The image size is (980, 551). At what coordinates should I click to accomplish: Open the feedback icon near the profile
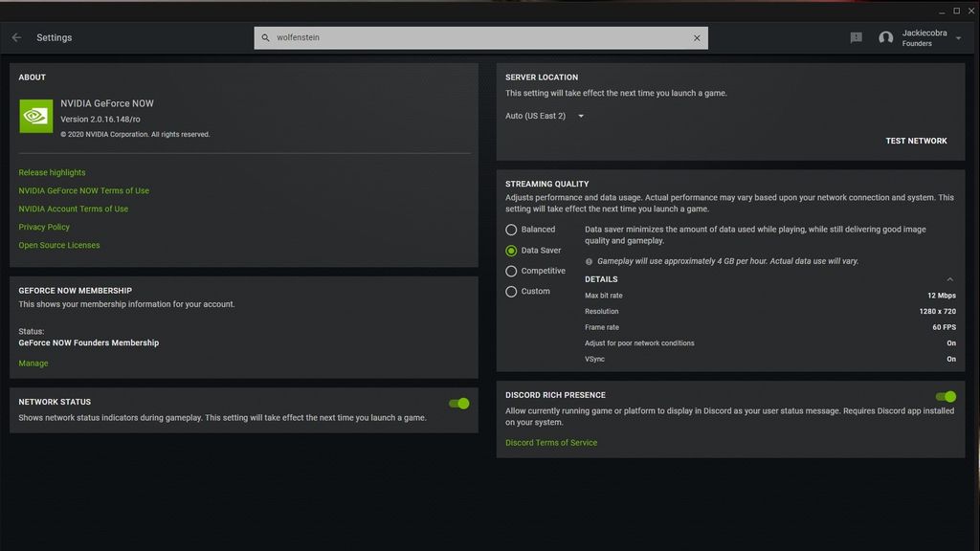click(856, 37)
